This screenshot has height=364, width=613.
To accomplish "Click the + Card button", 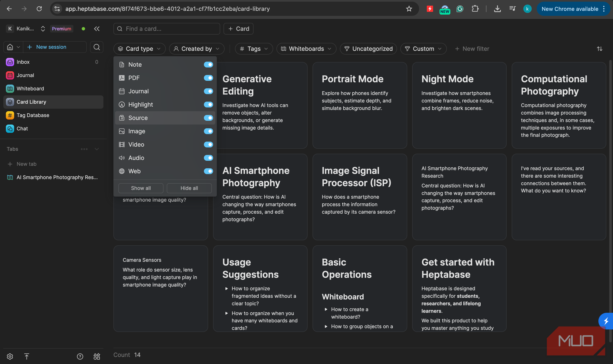I will [239, 29].
